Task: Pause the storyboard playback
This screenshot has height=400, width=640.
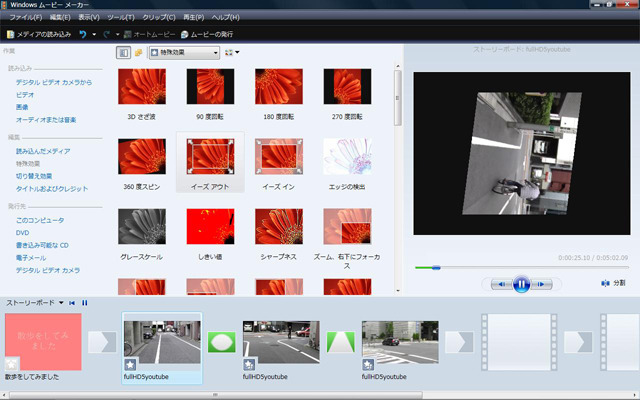Action: coord(85,303)
